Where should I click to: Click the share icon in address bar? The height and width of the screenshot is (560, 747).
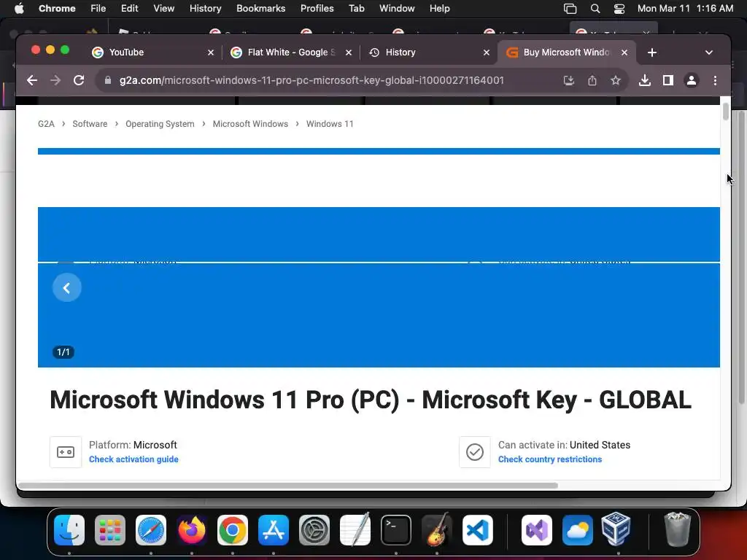(x=592, y=80)
